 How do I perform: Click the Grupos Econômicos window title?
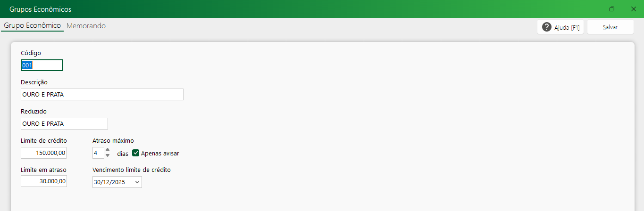[x=41, y=9]
